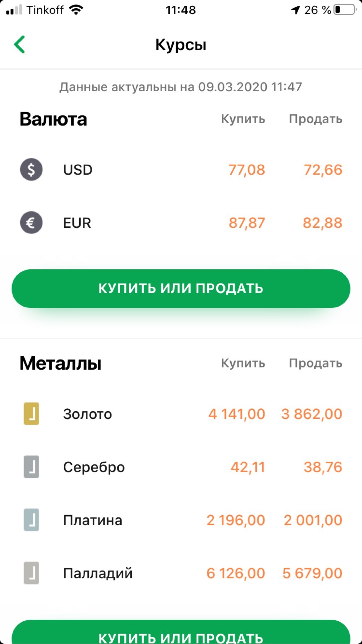Screen dimensions: 362x644
Task: Tap the palladium bar icon
Action: point(31,573)
